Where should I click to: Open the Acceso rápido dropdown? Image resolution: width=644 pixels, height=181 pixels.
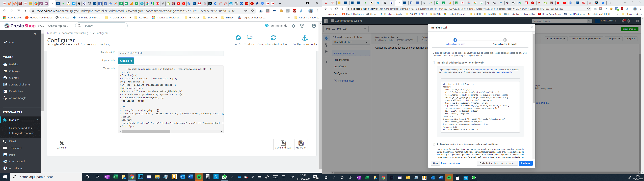tap(58, 26)
